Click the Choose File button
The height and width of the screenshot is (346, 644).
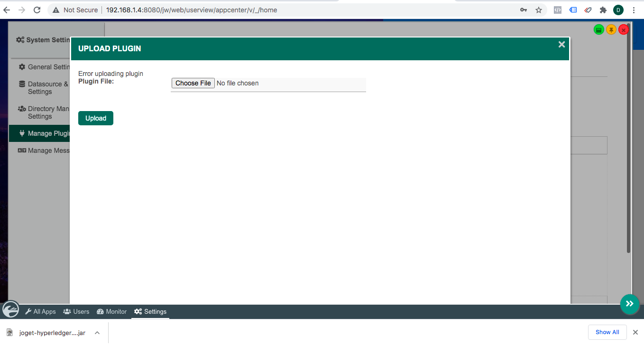[193, 83]
